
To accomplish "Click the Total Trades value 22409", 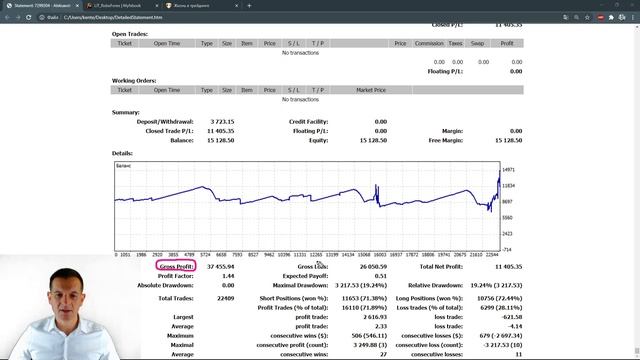I will (x=226, y=298).
